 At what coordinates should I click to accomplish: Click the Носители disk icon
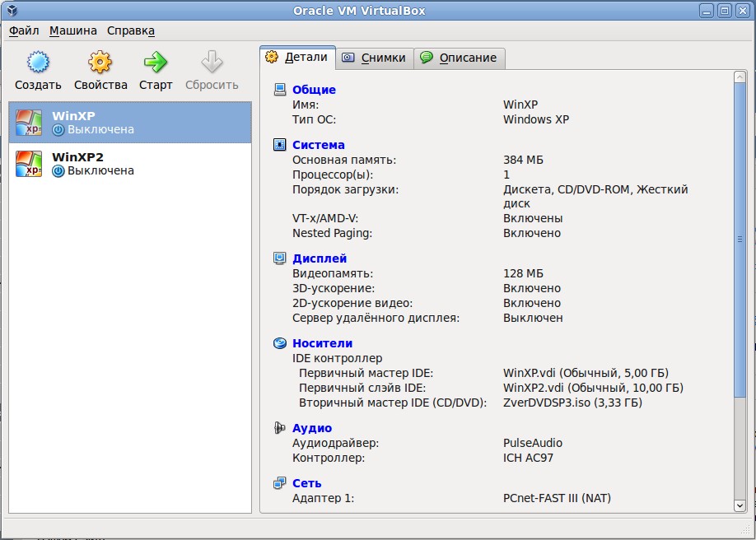pos(280,343)
